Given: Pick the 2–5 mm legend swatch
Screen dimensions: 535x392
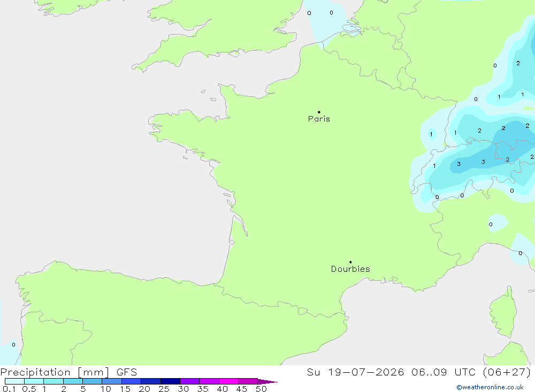Looking at the screenshot, I should coord(73,381).
